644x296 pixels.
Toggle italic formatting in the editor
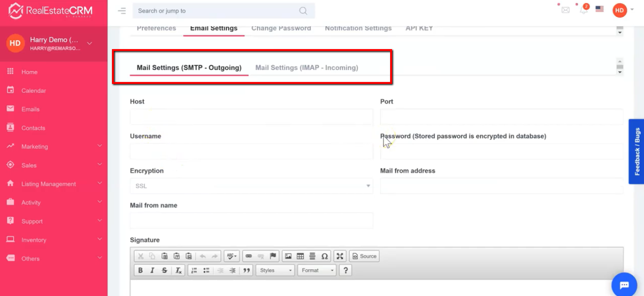152,270
